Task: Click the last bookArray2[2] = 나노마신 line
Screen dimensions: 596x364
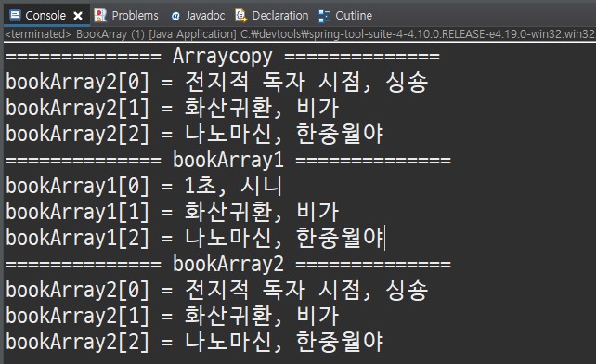Action: tap(195, 342)
